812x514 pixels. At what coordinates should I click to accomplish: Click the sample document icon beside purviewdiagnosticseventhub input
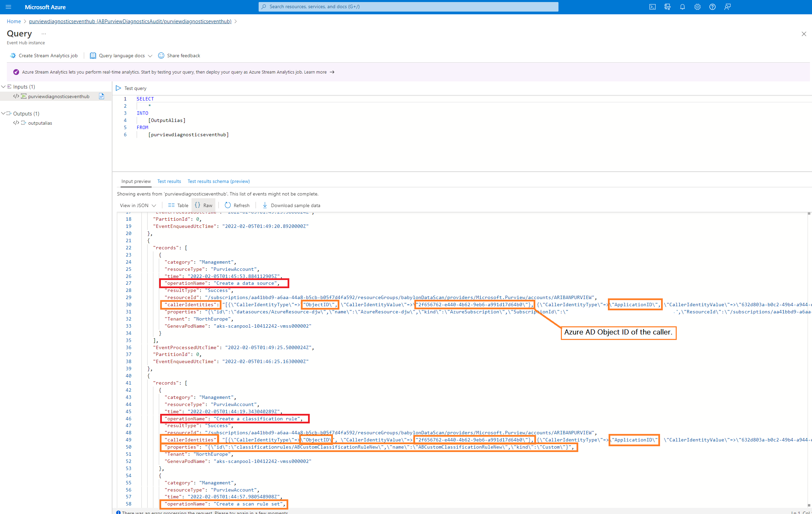[x=102, y=96]
